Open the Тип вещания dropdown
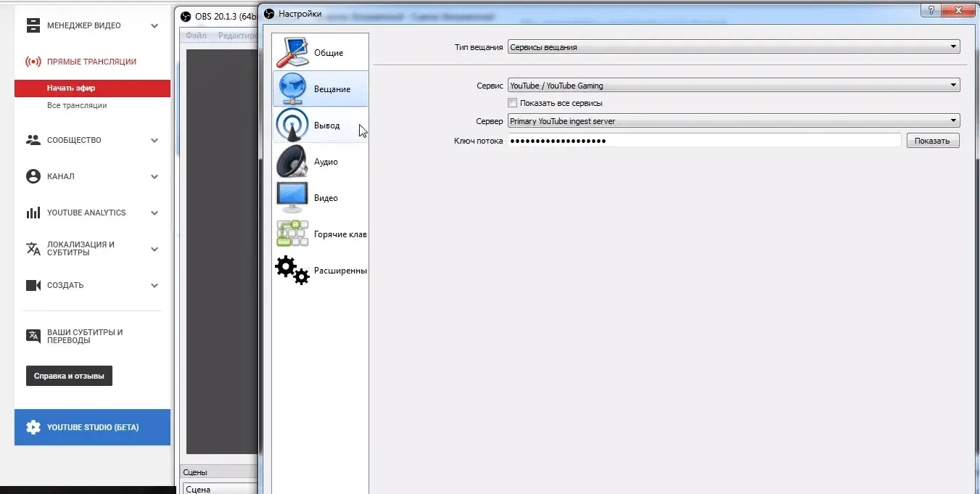Screen dimensions: 980x494 [x=733, y=47]
